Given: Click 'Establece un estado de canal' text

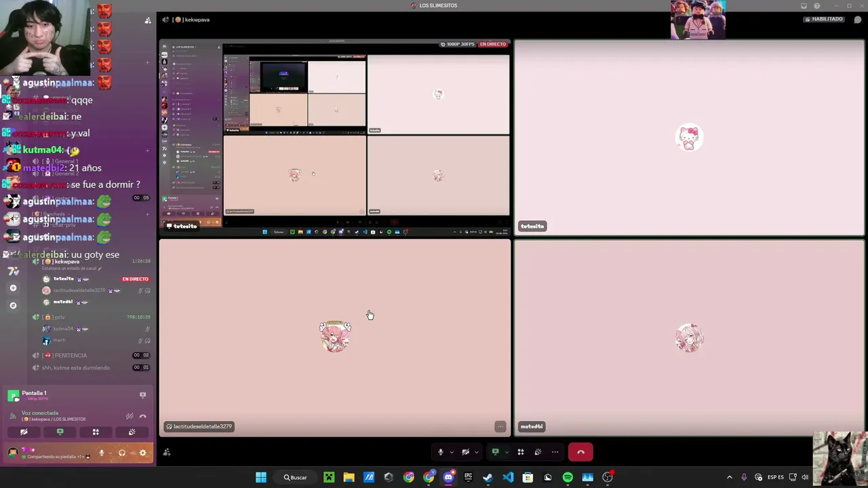Looking at the screenshot, I should (70, 268).
